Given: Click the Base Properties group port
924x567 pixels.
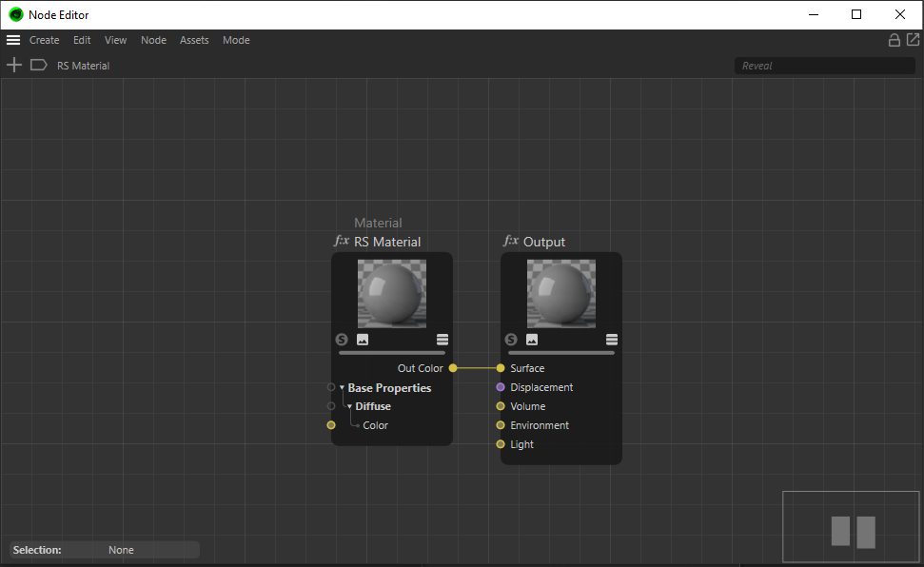Looking at the screenshot, I should (x=331, y=387).
